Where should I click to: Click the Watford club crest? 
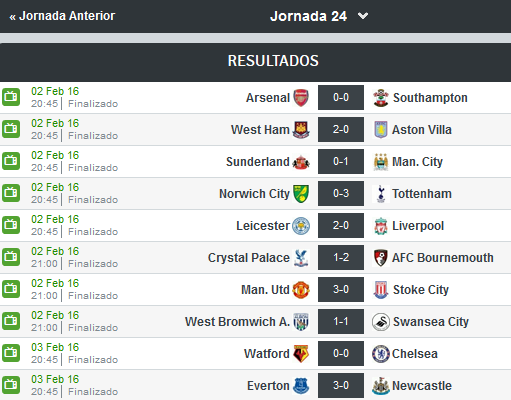click(301, 354)
